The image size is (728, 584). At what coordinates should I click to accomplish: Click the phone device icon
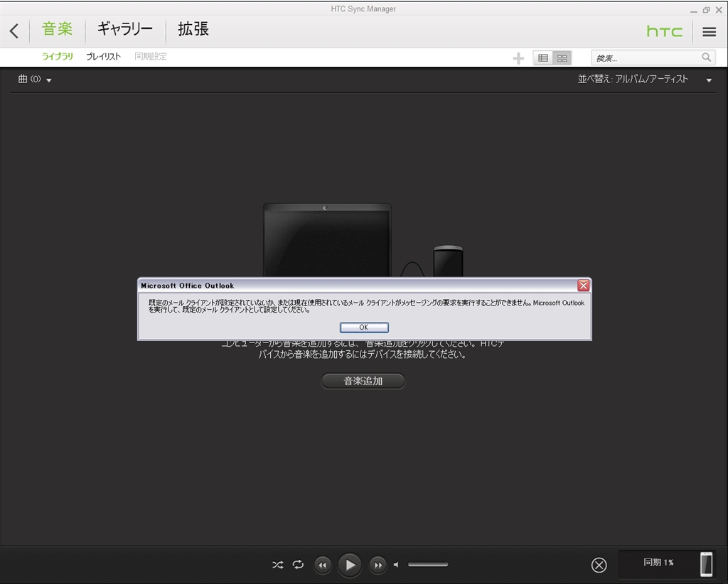tap(706, 564)
